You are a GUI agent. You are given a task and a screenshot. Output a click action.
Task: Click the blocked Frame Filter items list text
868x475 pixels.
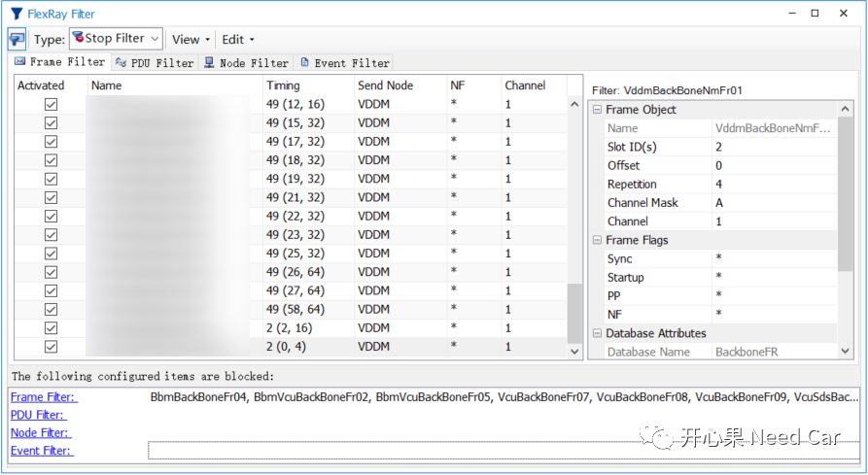504,397
